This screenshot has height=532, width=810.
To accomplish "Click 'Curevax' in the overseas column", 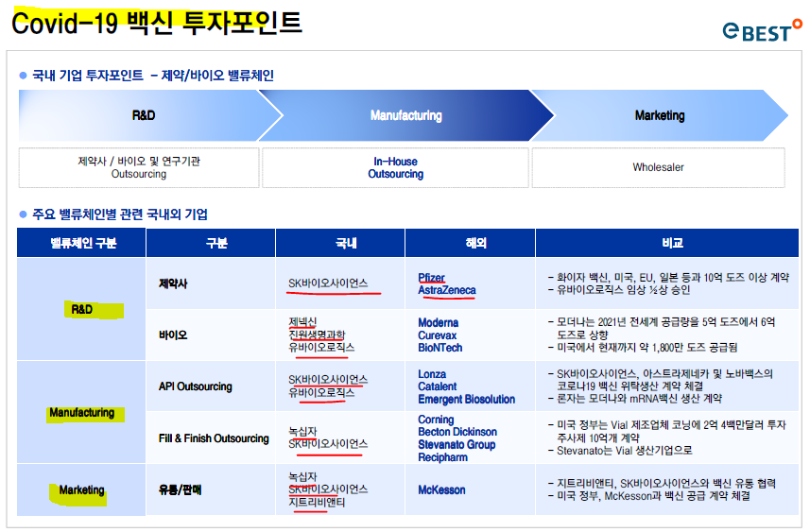I will 437,335.
